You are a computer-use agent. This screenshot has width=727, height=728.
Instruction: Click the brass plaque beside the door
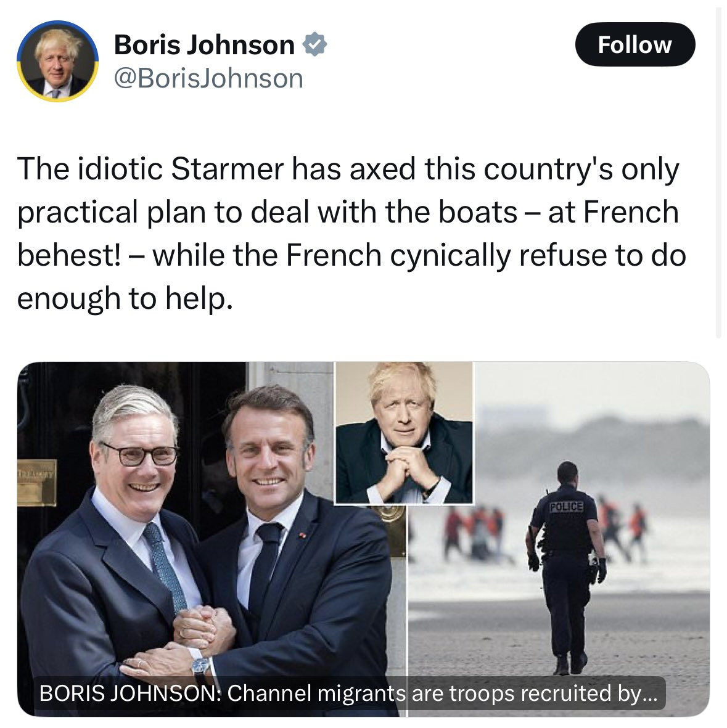click(x=37, y=483)
